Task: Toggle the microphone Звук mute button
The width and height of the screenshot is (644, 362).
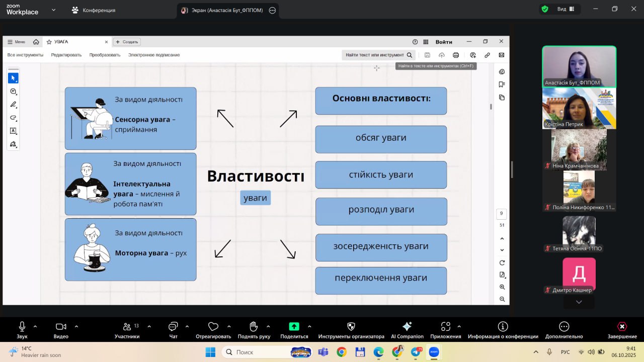Action: pos(22,327)
